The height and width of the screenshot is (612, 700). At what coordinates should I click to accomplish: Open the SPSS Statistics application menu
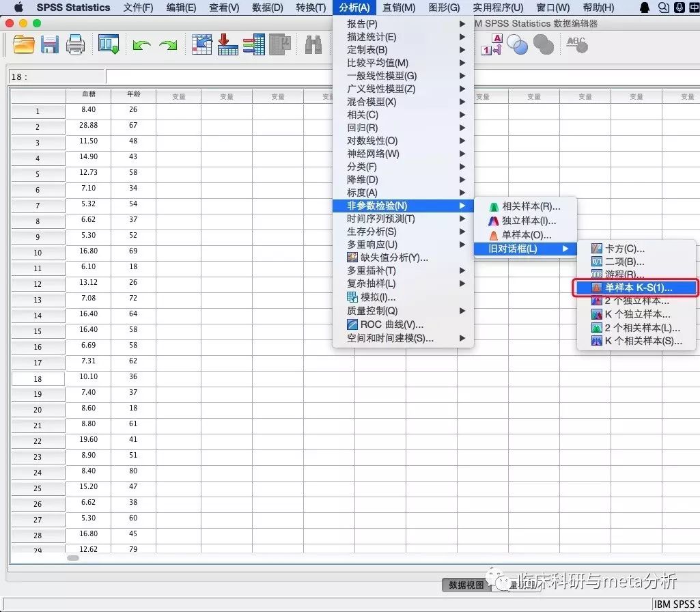73,8
